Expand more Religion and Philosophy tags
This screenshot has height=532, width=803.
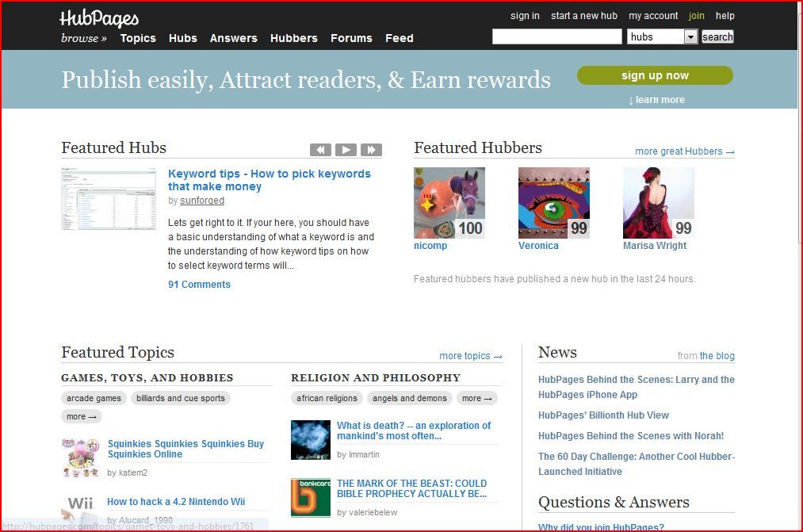(476, 398)
